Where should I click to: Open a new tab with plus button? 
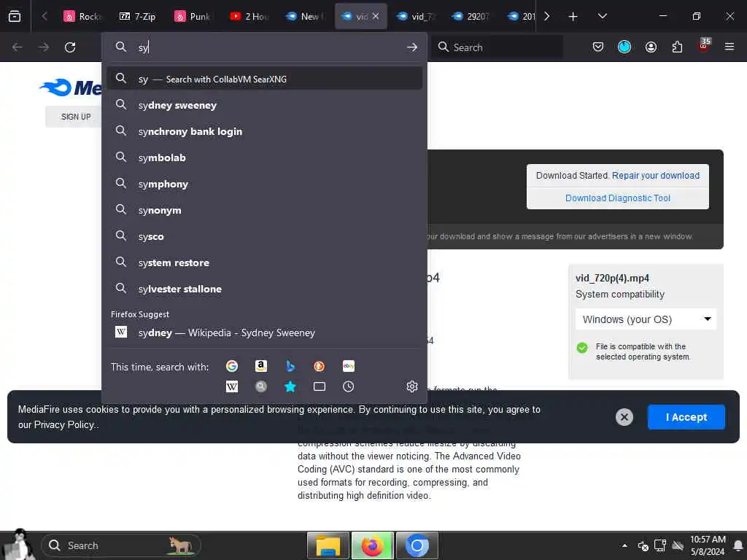pyautogui.click(x=573, y=17)
